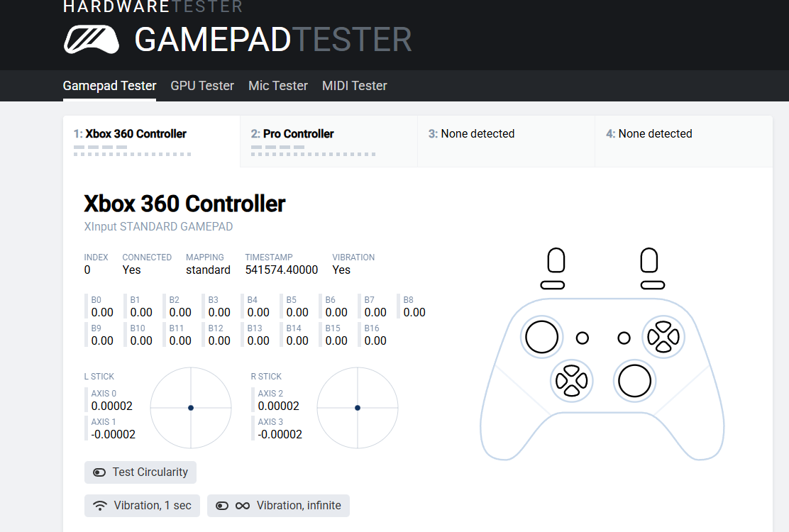Click the L STICK position circle

point(191,408)
